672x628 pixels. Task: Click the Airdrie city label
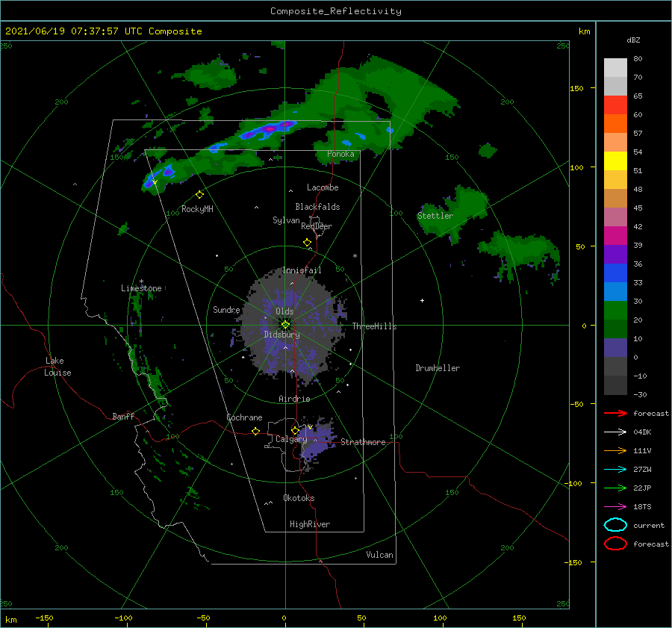click(x=294, y=399)
